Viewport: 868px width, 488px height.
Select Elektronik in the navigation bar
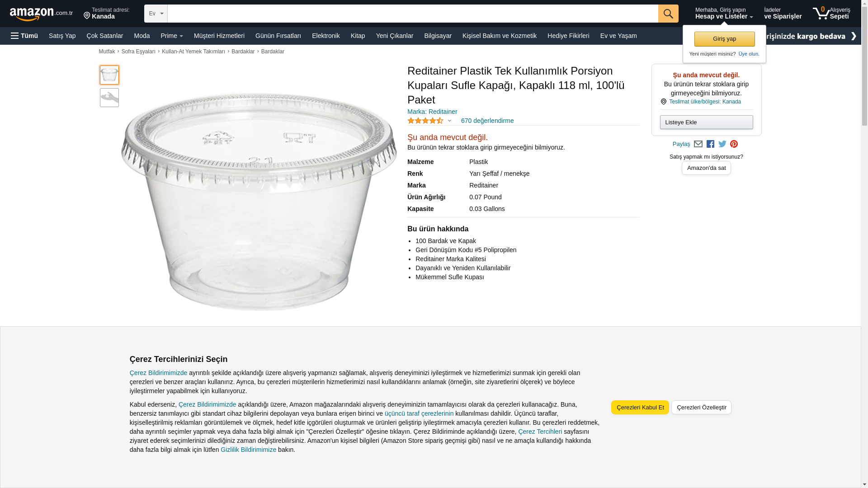(325, 36)
